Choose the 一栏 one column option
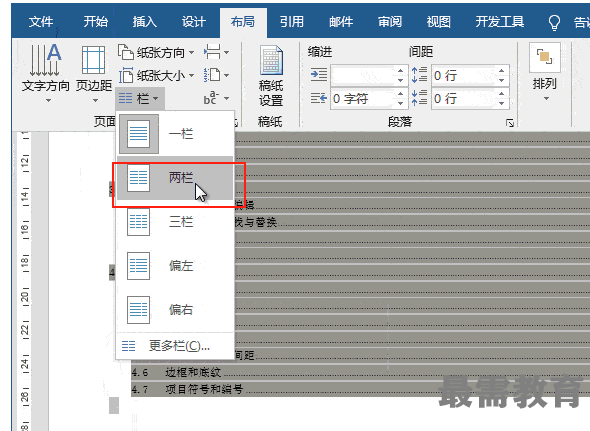 [x=175, y=134]
